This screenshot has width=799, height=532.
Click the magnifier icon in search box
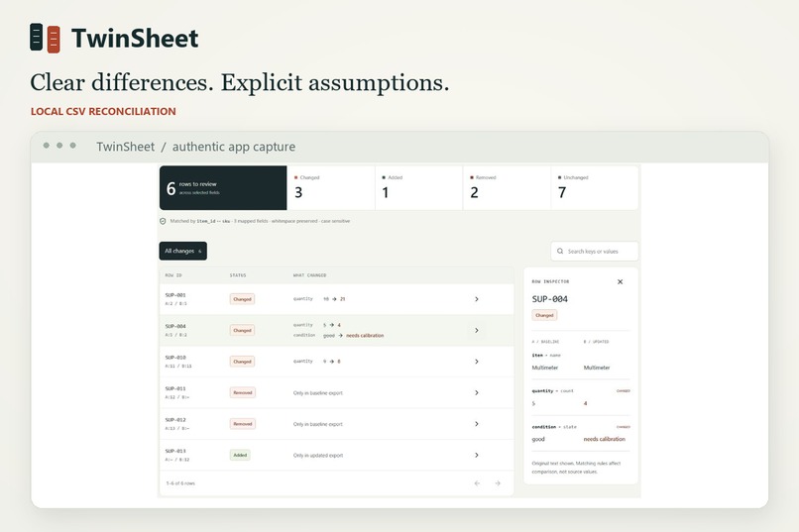click(x=560, y=251)
